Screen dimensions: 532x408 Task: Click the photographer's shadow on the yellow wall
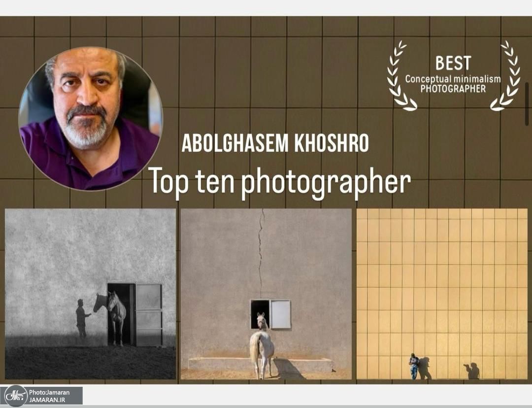pyautogui.click(x=472, y=371)
